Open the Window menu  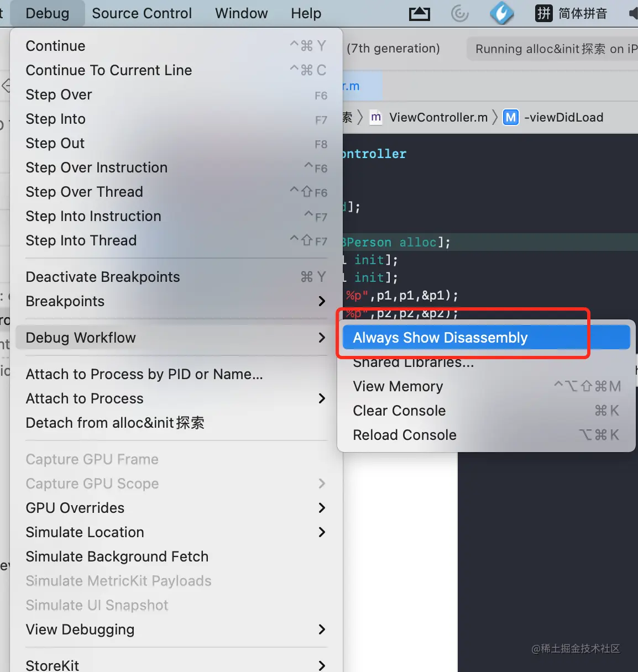tap(242, 13)
